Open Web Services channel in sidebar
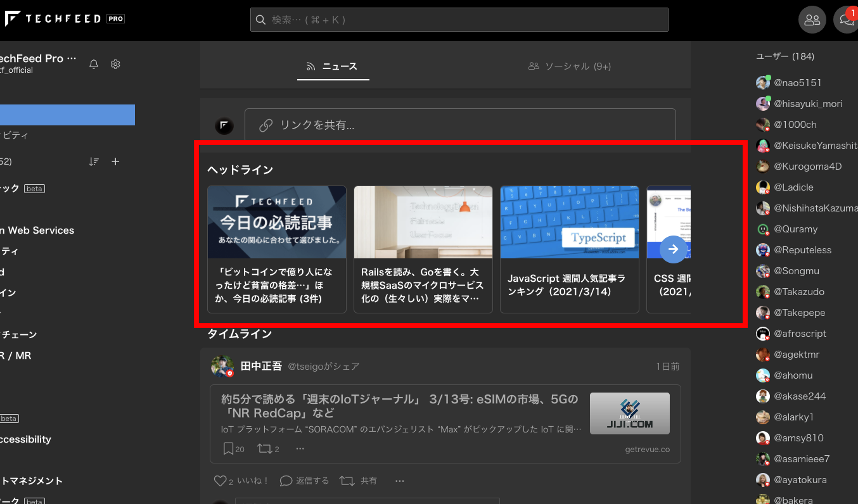 (37, 230)
